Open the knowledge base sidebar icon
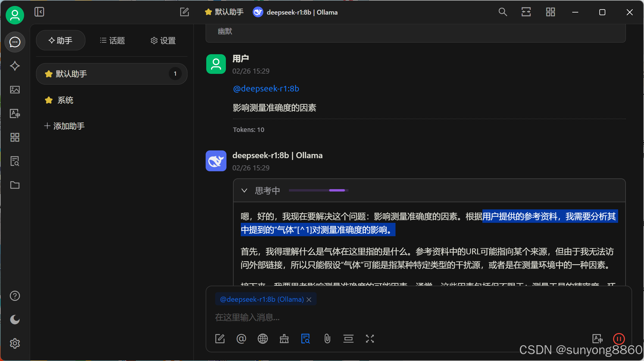 (x=15, y=161)
